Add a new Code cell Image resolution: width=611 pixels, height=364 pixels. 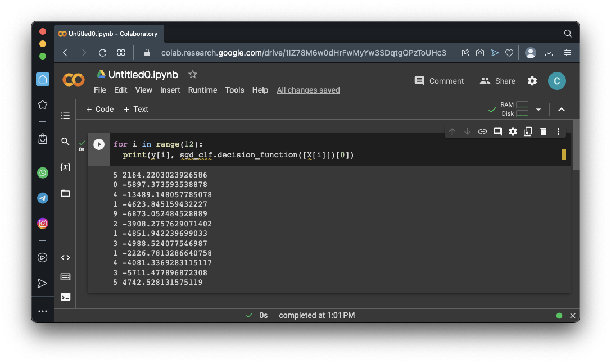point(99,109)
